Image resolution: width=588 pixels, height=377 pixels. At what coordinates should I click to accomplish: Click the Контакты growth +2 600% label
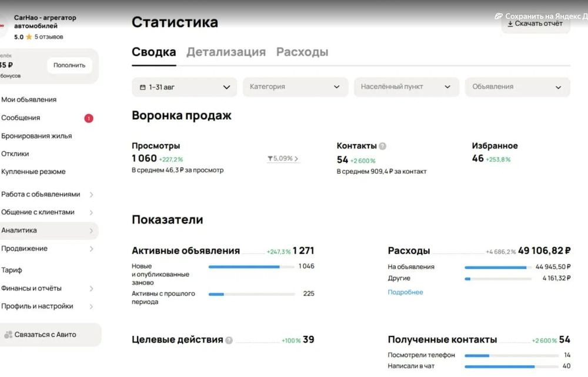[x=363, y=161]
